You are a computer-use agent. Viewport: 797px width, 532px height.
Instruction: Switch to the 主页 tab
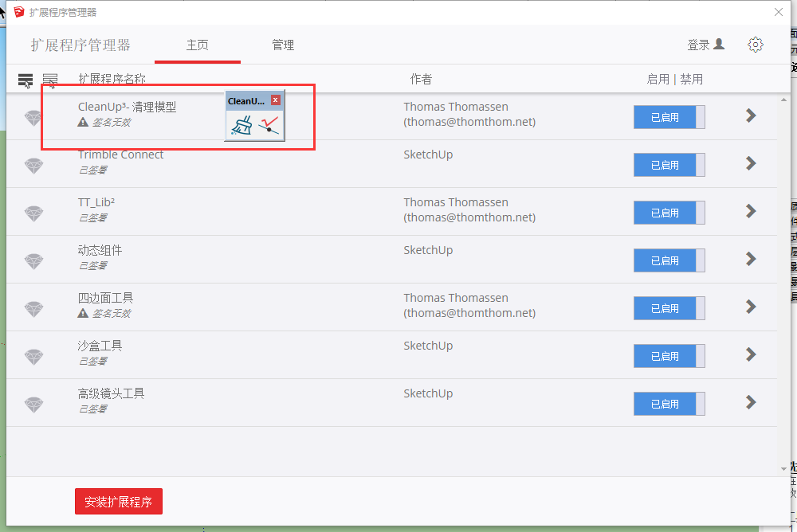197,45
